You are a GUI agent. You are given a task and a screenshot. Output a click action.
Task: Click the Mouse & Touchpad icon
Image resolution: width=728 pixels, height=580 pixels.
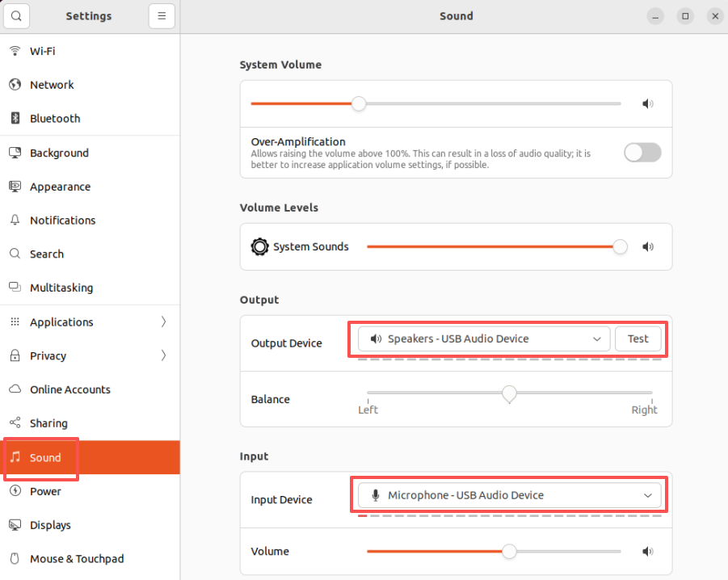[x=15, y=558]
